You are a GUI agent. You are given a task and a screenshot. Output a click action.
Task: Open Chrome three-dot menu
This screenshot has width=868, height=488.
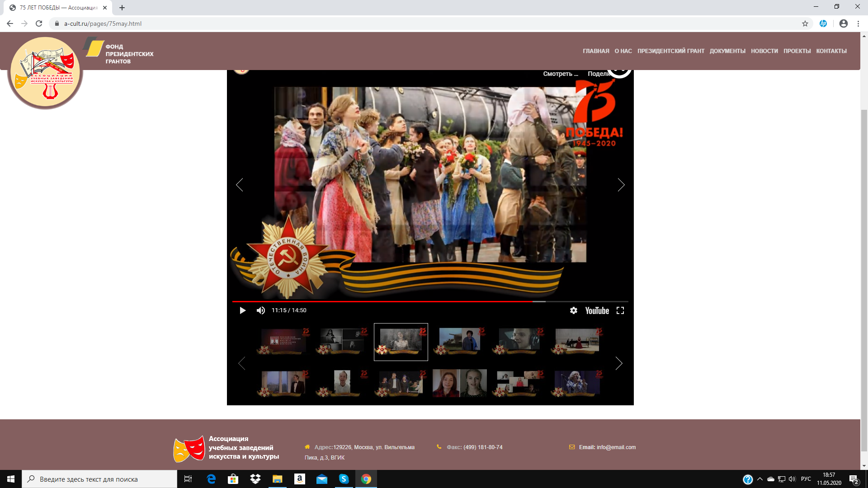858,23
